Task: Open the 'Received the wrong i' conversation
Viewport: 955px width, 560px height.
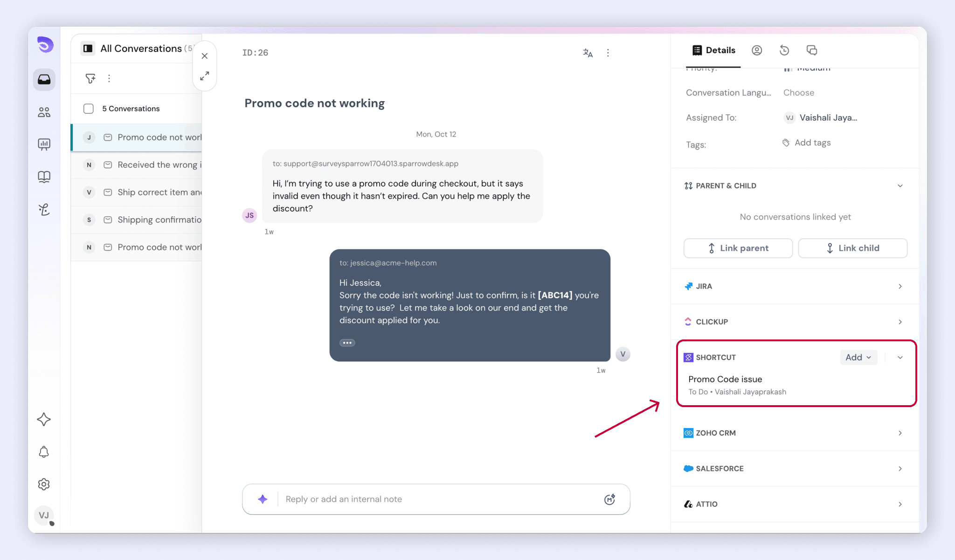Action: (137, 165)
